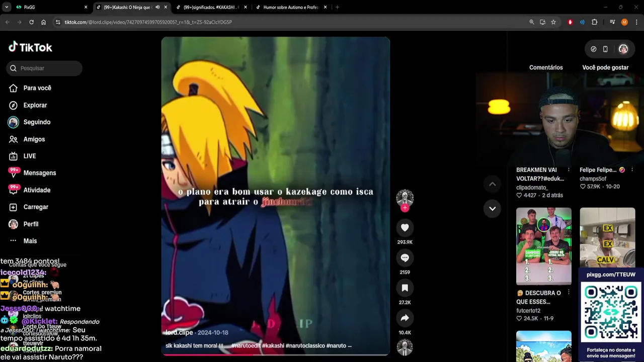This screenshot has height=362, width=644.
Task: Open a new browser tab
Action: coord(337,7)
